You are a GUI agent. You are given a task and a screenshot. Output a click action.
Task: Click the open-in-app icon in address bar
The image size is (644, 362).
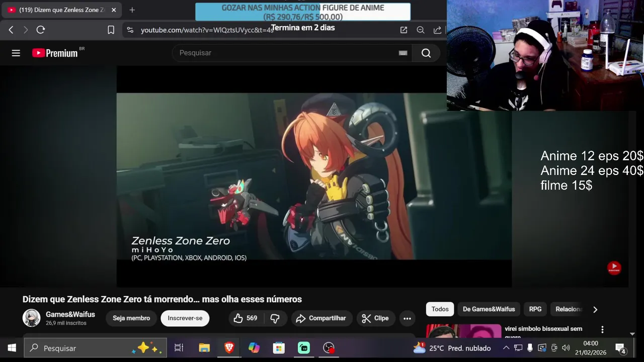tap(404, 30)
